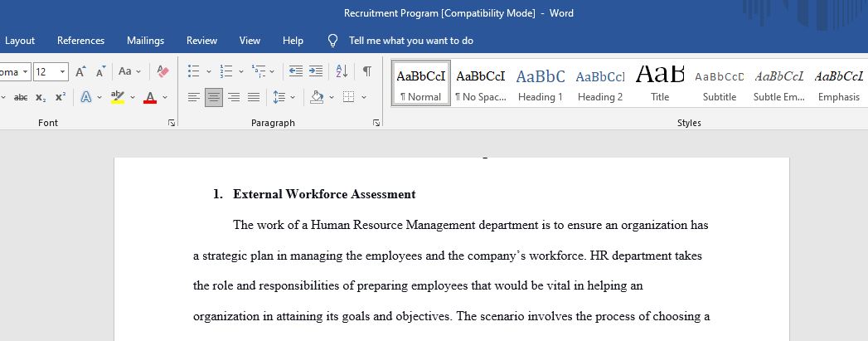Viewport: 868px width, 341px height.
Task: Open the Paragraph dialog box launcher
Action: click(x=376, y=123)
